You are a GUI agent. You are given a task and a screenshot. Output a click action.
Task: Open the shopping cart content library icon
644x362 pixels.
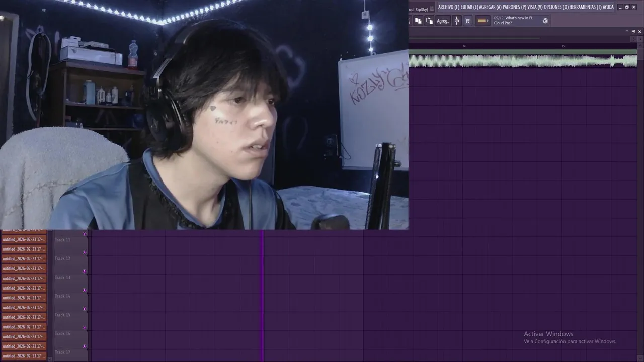coord(467,21)
